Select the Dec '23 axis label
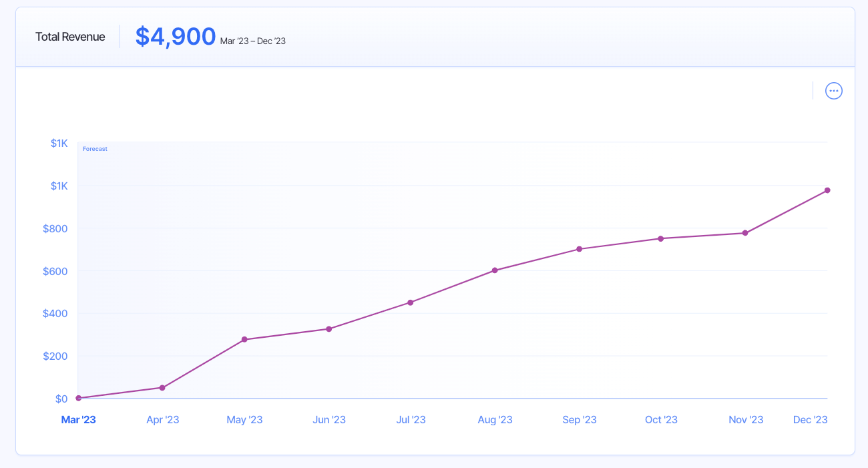The width and height of the screenshot is (868, 468). coord(810,419)
